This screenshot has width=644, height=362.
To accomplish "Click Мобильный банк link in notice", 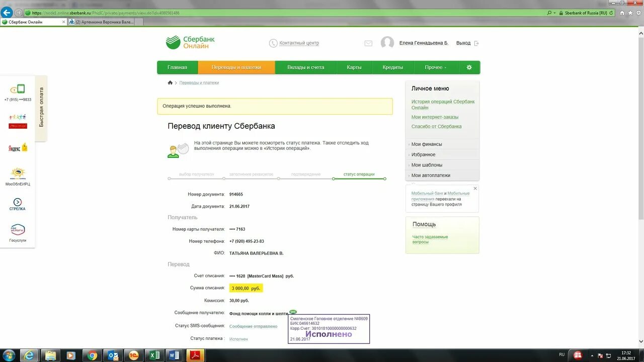I will [427, 194].
